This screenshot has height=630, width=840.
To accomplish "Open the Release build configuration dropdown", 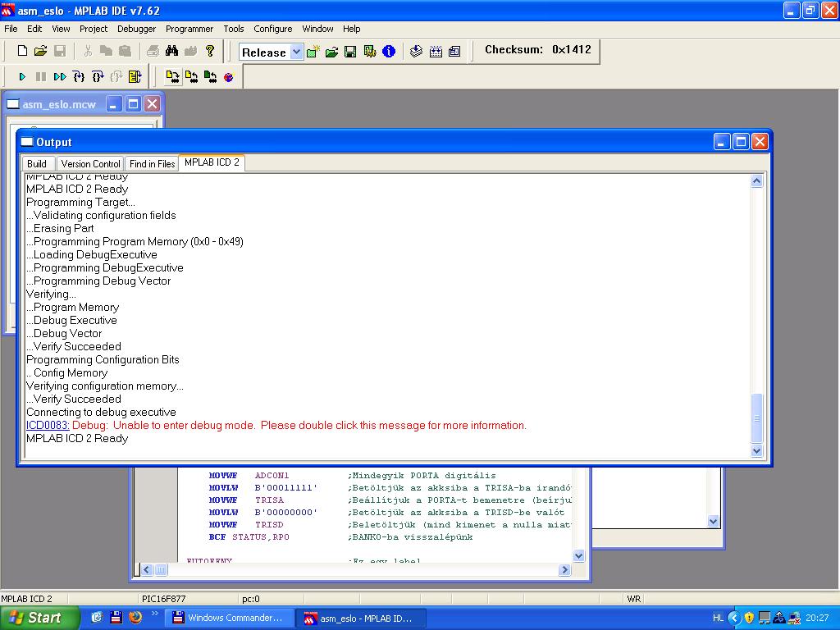I will click(296, 52).
